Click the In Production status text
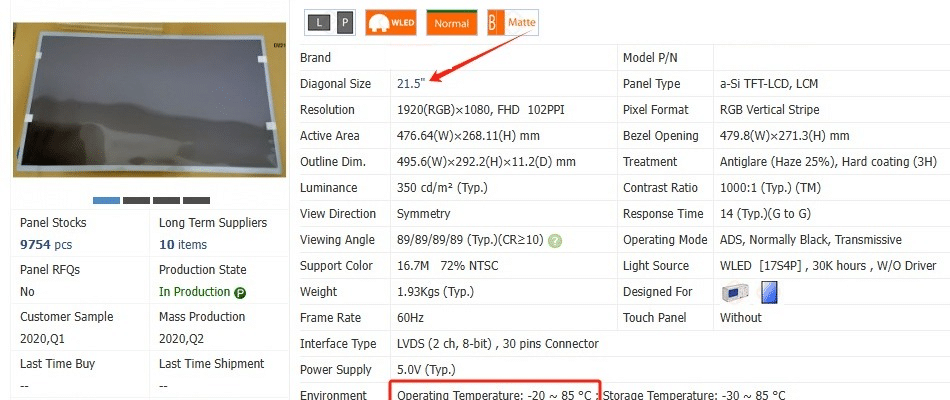 (194, 292)
